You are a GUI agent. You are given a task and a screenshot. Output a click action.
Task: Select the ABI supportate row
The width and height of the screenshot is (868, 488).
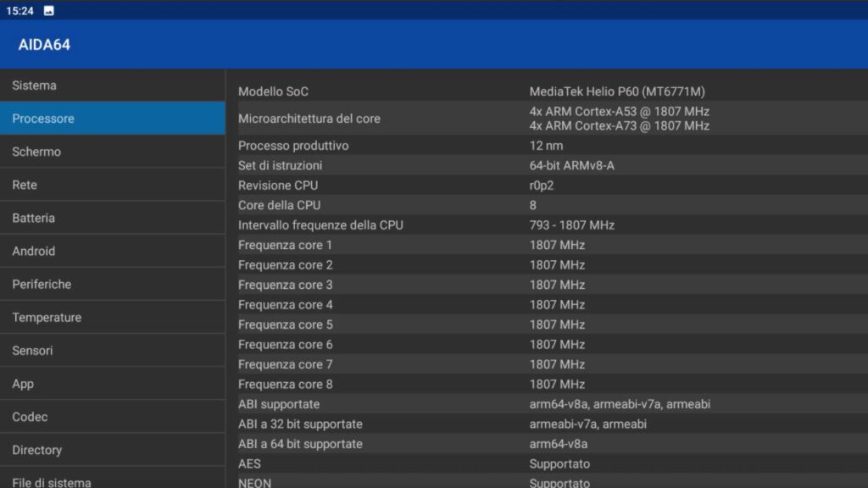coord(547,404)
